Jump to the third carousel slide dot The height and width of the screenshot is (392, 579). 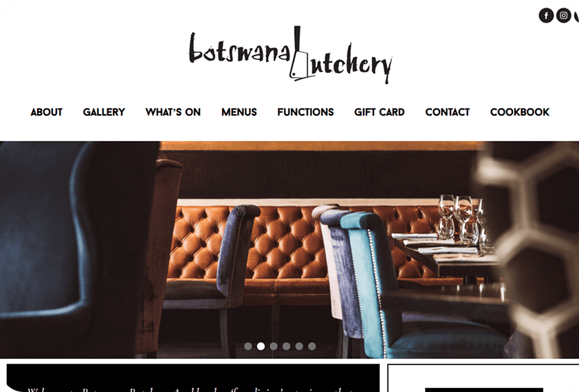point(274,346)
